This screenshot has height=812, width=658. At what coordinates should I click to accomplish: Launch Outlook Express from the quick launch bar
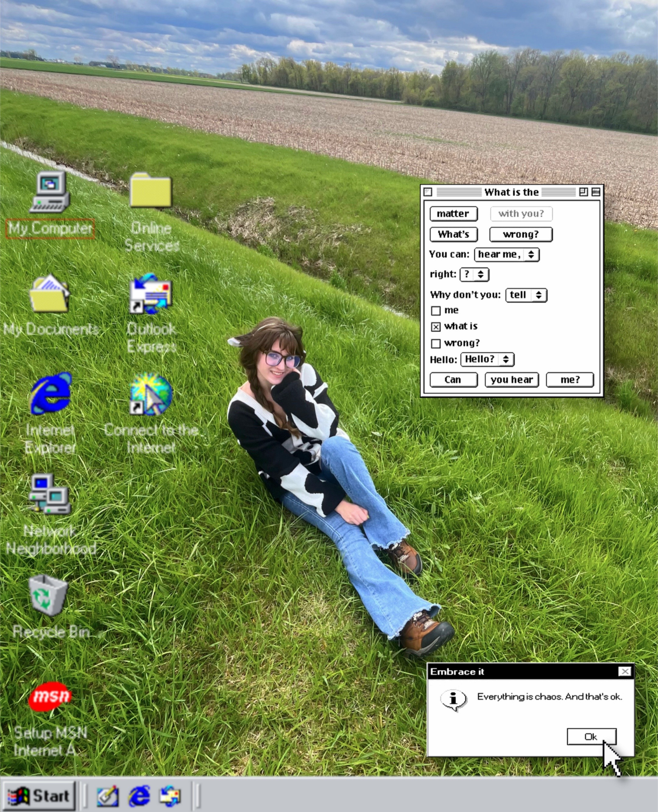170,796
